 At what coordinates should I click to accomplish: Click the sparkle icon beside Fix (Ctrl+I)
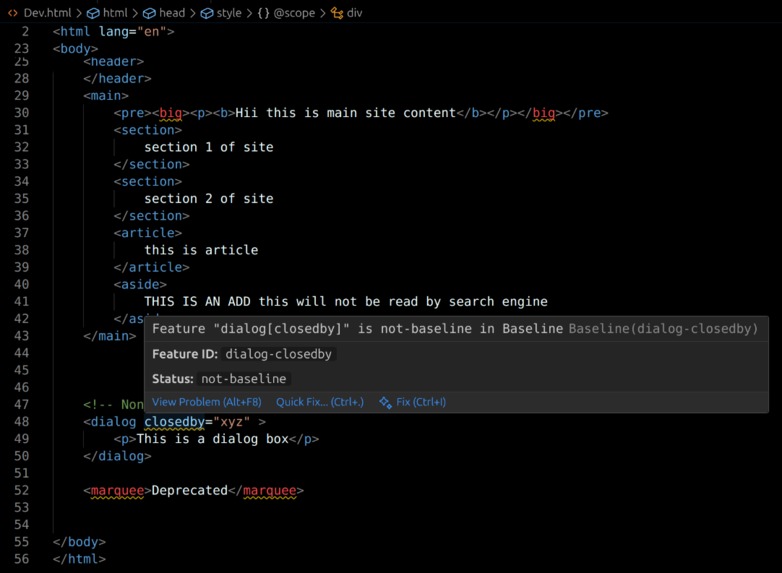[385, 402]
